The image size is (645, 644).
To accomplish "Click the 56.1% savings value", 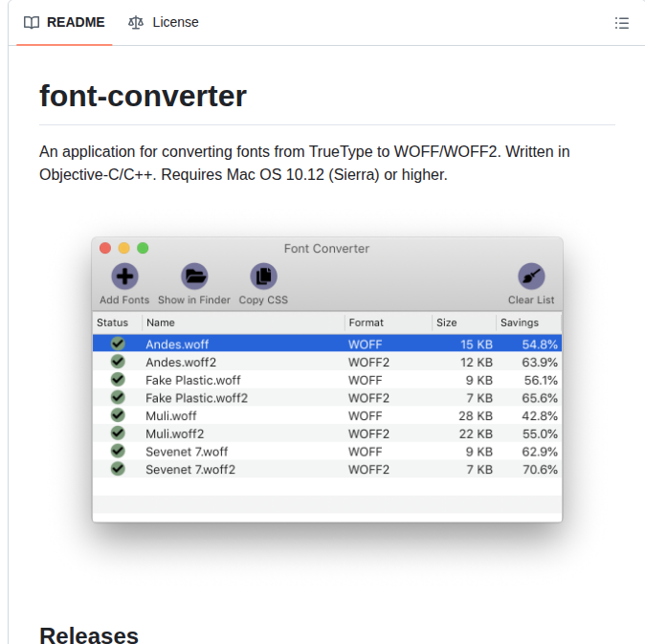I will pos(541,381).
